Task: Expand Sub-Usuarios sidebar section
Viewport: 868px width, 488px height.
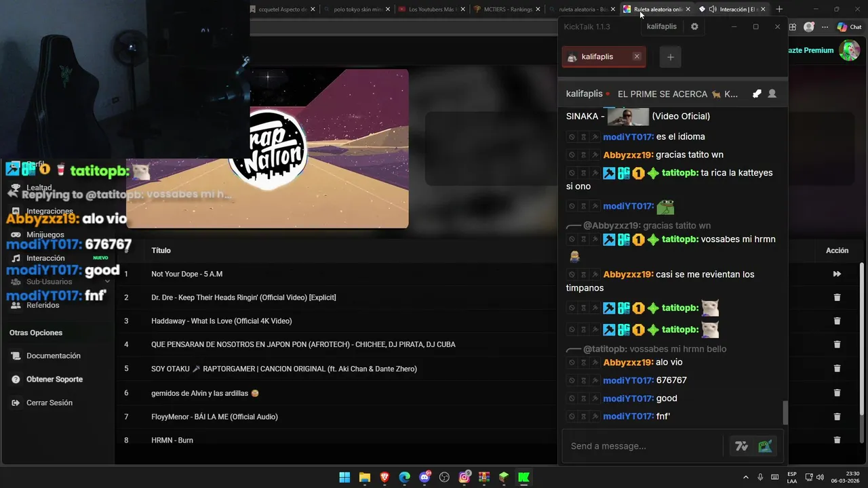Action: point(58,281)
